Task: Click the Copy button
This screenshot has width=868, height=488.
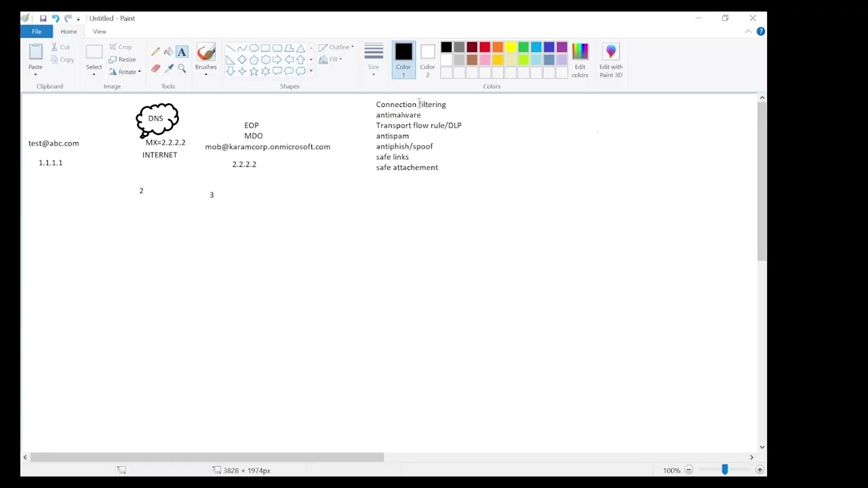Action: click(62, 59)
